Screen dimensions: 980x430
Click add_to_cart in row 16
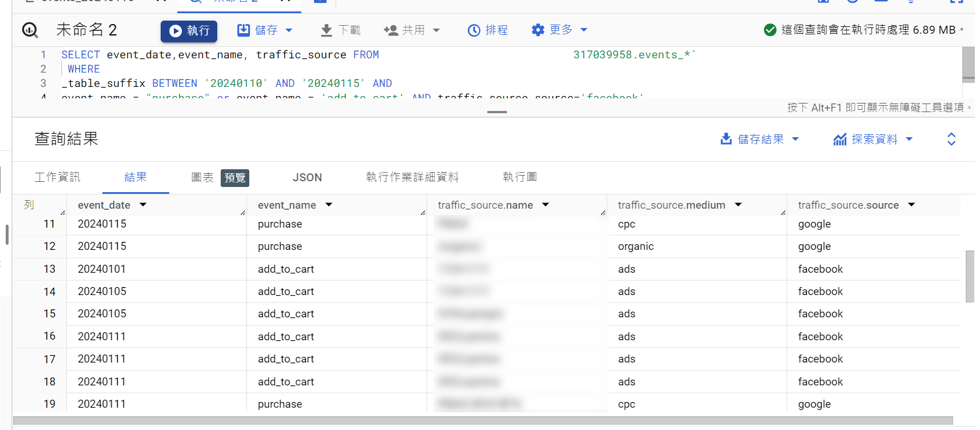[x=286, y=337]
